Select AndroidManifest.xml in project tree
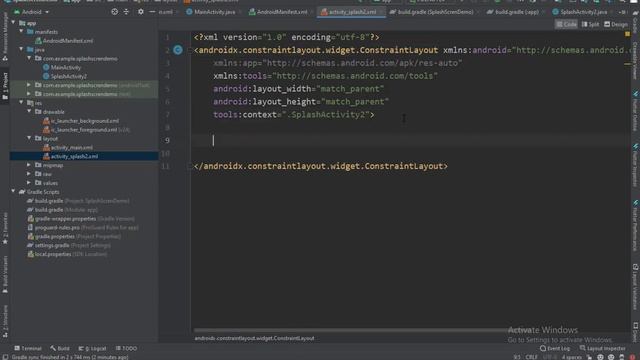The image size is (640, 360). [64, 41]
